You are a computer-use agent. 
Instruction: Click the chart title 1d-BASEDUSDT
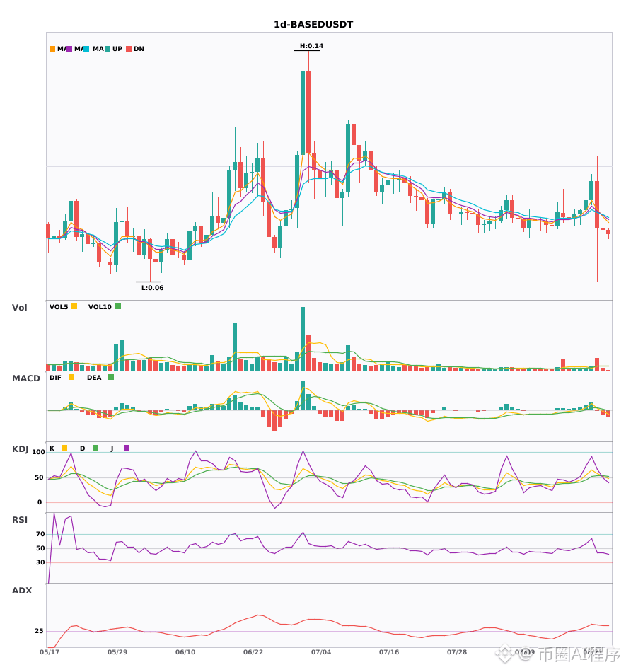point(313,25)
